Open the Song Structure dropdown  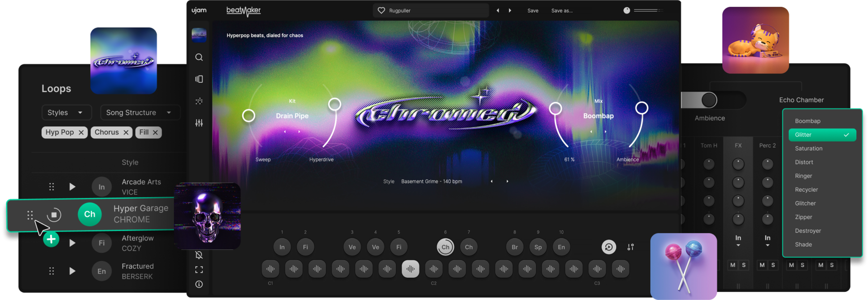tap(140, 112)
